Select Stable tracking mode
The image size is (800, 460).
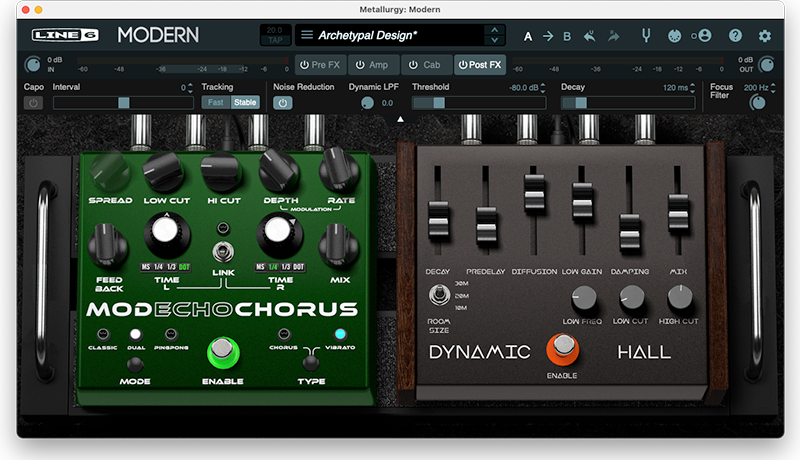click(x=245, y=103)
